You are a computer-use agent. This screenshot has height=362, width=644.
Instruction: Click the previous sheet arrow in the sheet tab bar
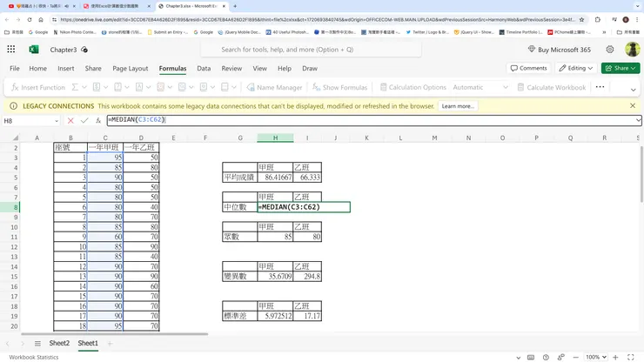tap(7, 343)
